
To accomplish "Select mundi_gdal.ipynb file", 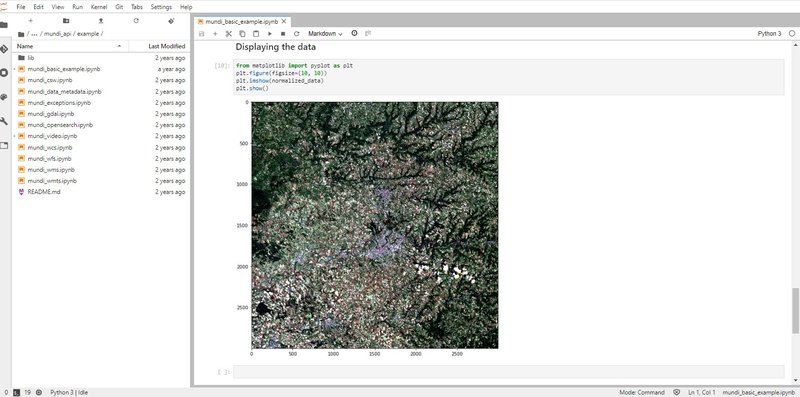I will (x=101, y=114).
